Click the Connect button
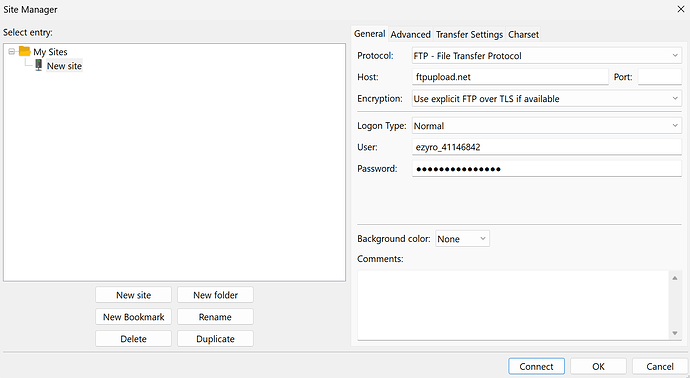The height and width of the screenshot is (378, 690). click(536, 367)
